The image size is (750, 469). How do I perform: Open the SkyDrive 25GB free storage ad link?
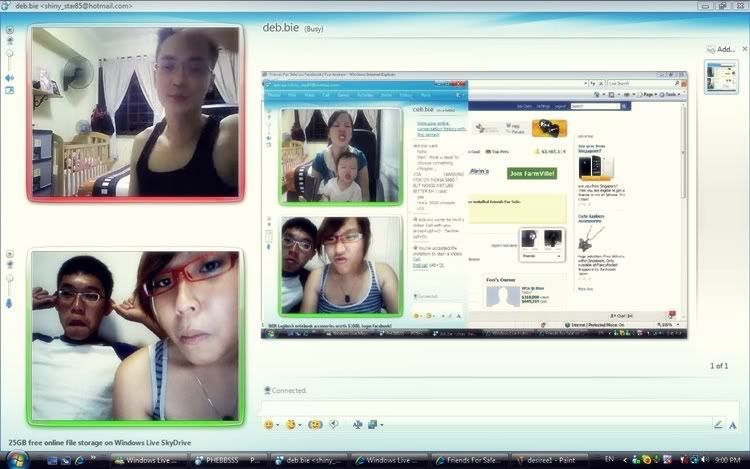point(99,443)
